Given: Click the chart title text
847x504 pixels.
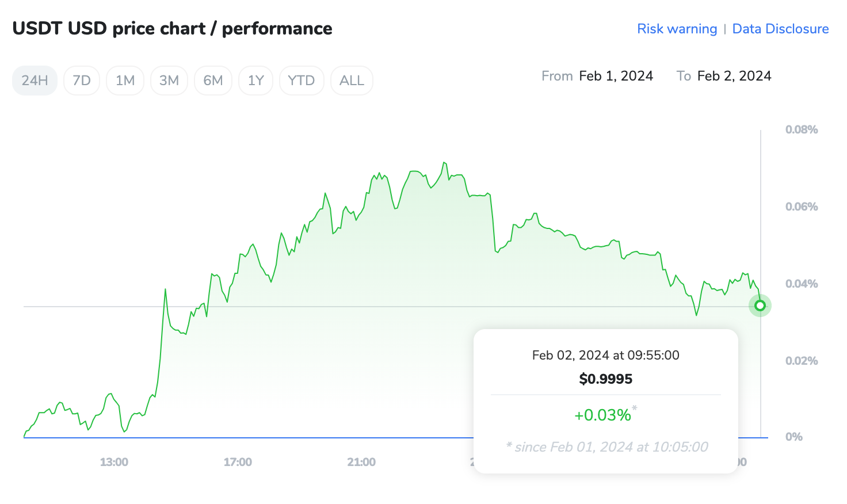Looking at the screenshot, I should (173, 28).
